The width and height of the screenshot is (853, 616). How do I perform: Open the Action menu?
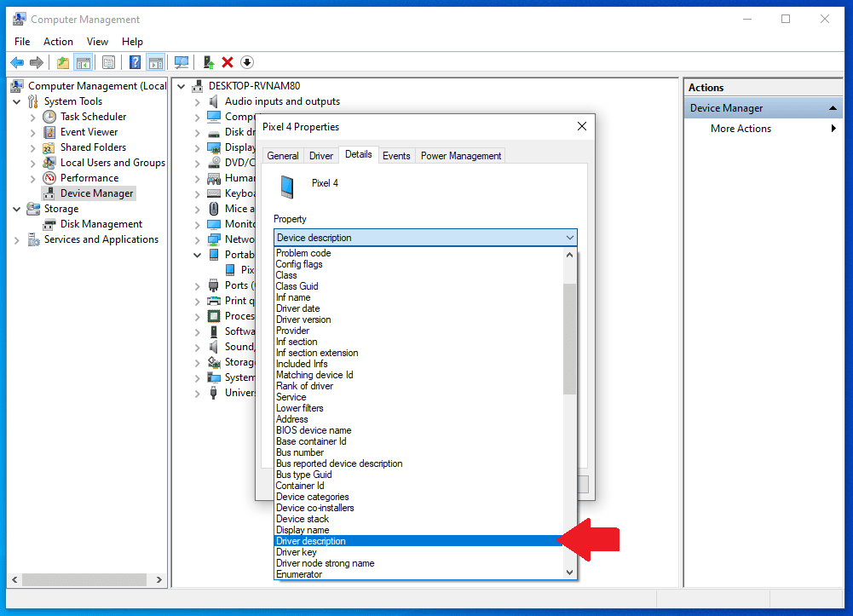pos(58,42)
